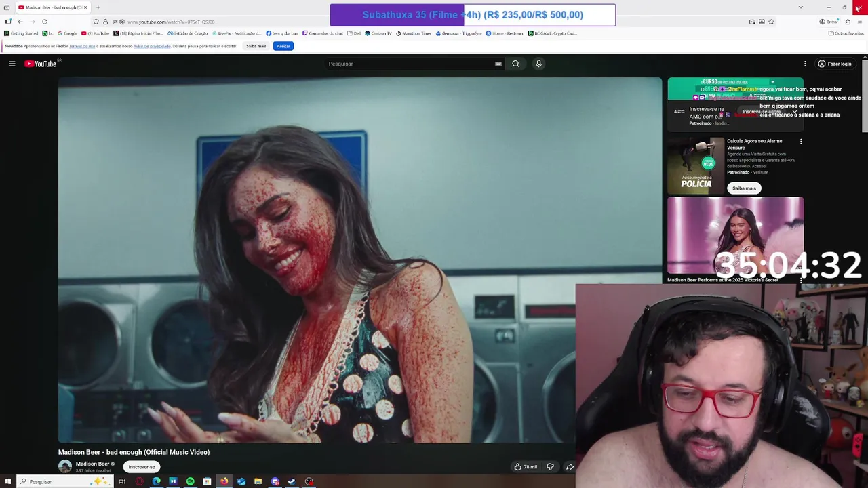Open the top sponsored course ad thumbnail

pos(735,88)
